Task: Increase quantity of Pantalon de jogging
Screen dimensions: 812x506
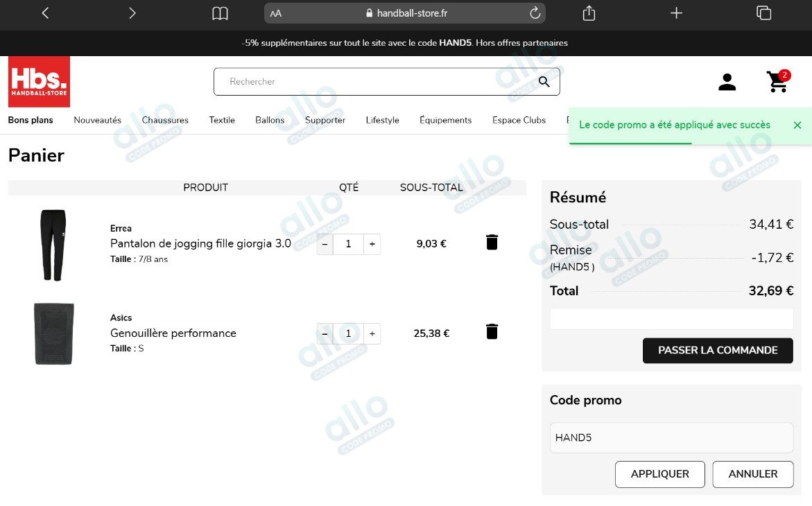Action: click(372, 244)
